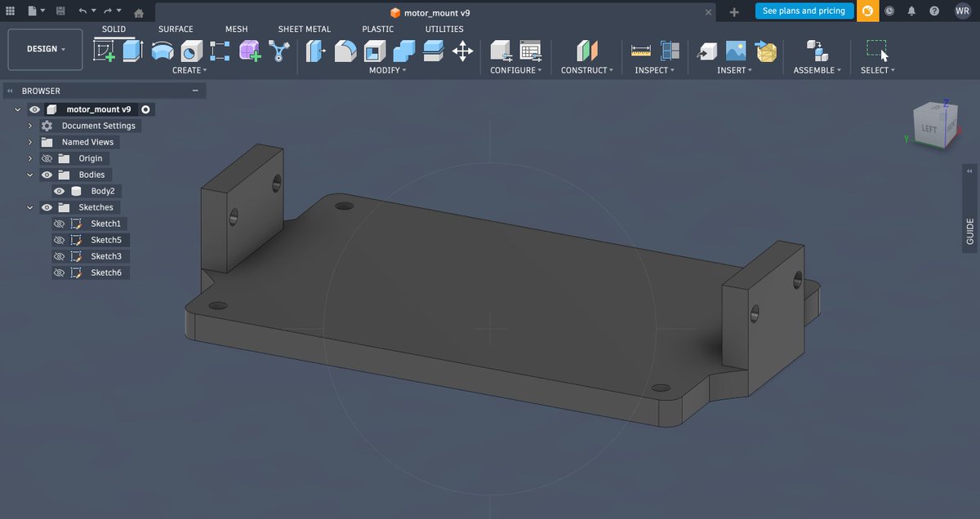Expand the Document Settings node
The image size is (980, 519).
(30, 126)
